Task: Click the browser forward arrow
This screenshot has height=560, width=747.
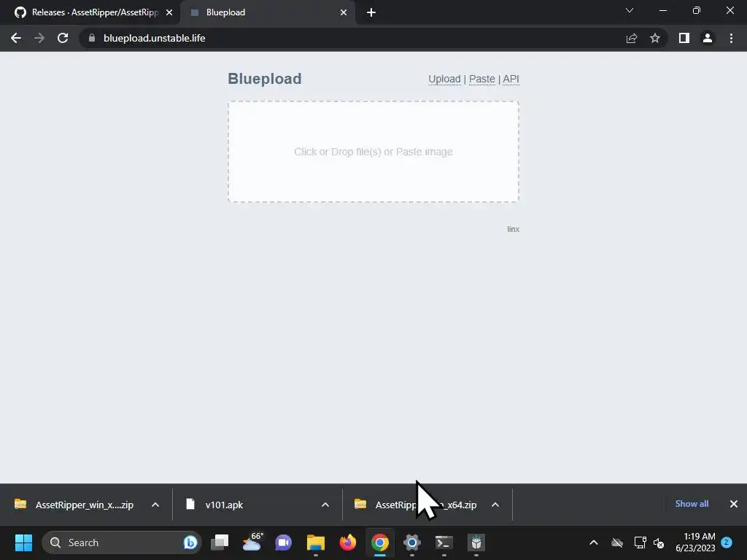Action: pyautogui.click(x=39, y=38)
